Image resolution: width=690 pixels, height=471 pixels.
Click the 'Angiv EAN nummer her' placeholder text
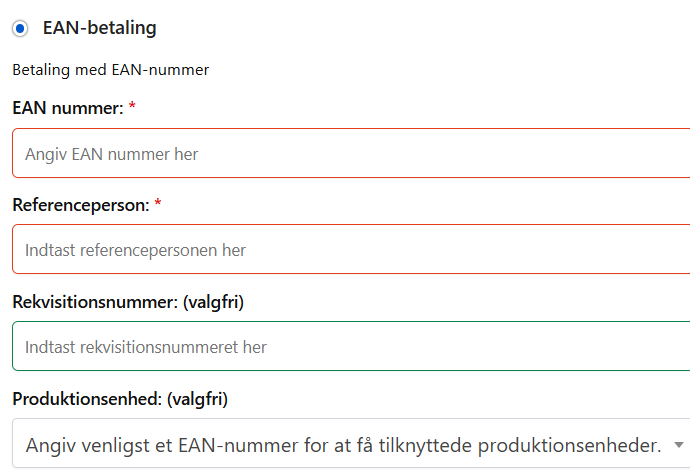coord(111,154)
